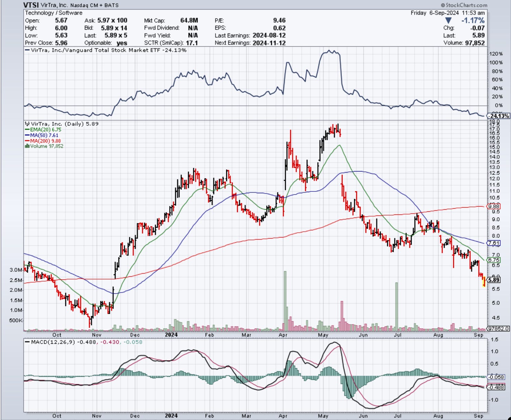The image size is (511, 420).
Task: Click the 'Apr' label on the price chart axis
Action: (x=283, y=335)
